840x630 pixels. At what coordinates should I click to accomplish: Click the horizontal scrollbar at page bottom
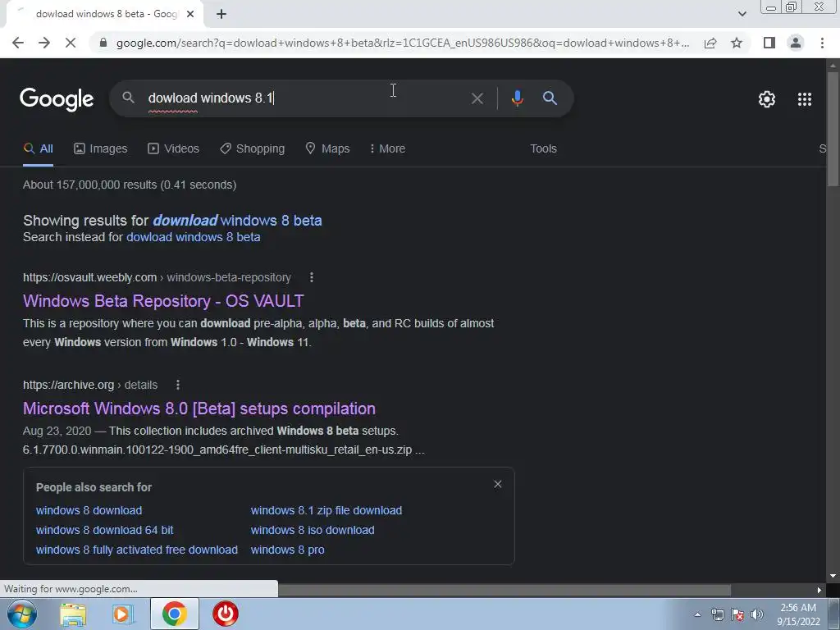point(504,590)
